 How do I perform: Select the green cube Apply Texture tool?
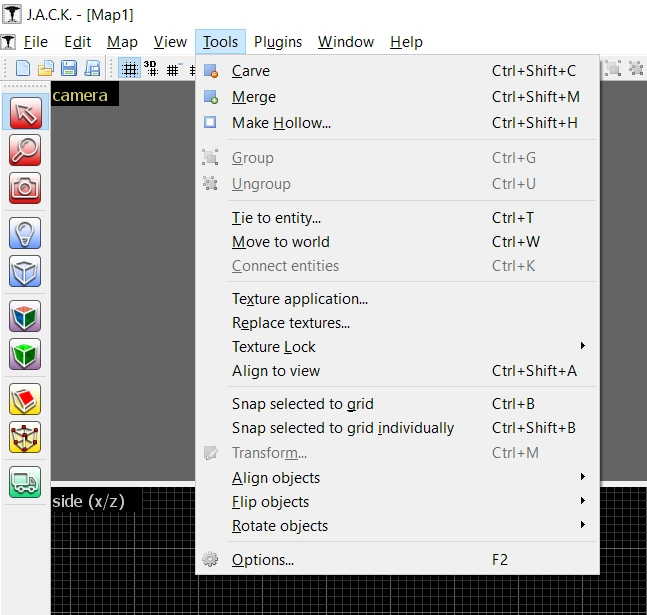tap(25, 354)
